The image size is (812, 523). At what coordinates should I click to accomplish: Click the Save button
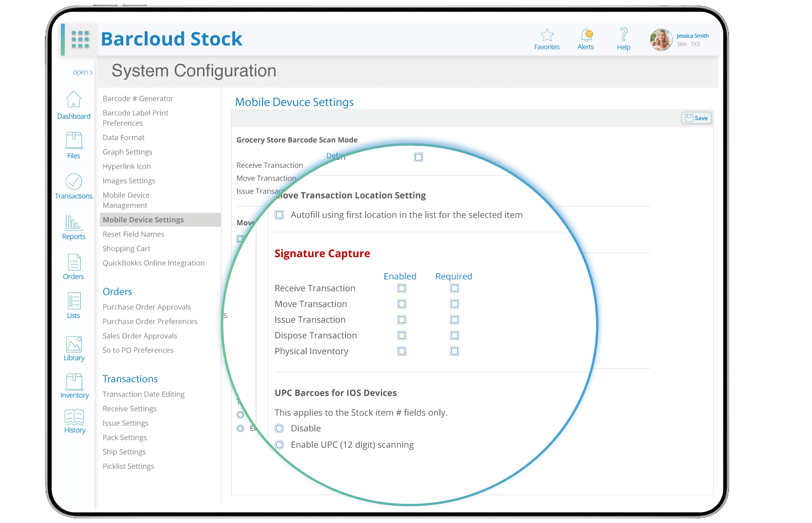[697, 118]
